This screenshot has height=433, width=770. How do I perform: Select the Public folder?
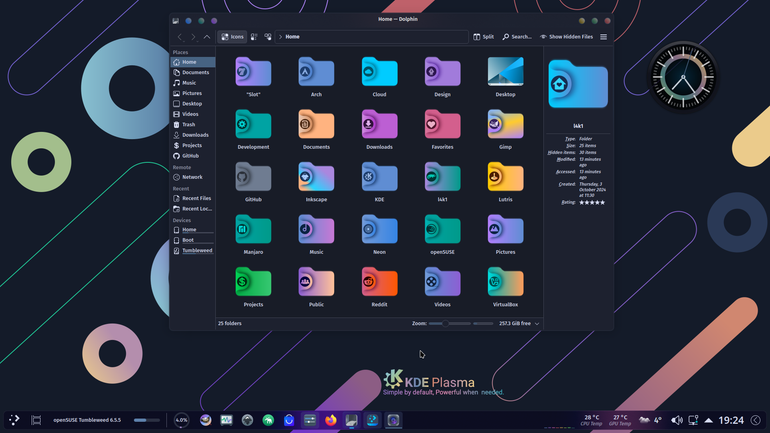(x=316, y=284)
